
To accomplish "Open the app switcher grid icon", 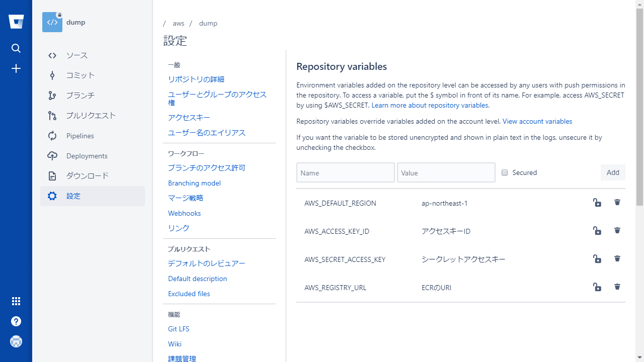I will pyautogui.click(x=16, y=301).
